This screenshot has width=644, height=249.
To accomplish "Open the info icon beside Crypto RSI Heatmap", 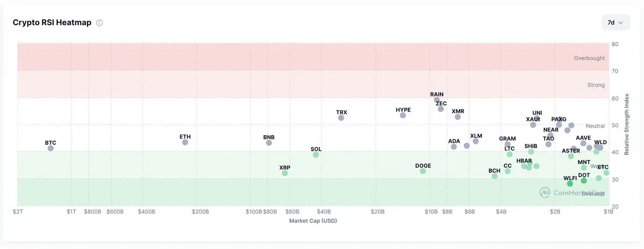I will [99, 23].
